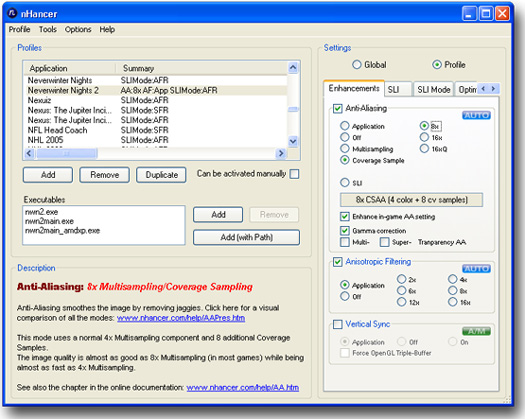
Task: Switch to the SLI tab
Action: pos(398,89)
